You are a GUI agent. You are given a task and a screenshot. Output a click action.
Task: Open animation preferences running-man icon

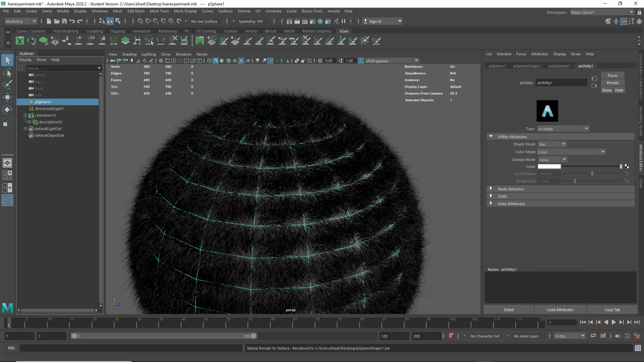[637, 336]
